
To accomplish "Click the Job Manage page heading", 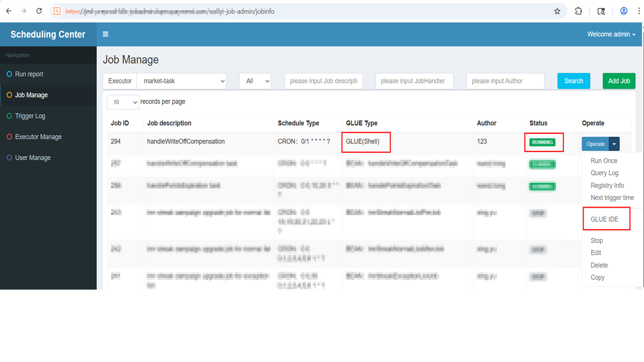I will [131, 60].
